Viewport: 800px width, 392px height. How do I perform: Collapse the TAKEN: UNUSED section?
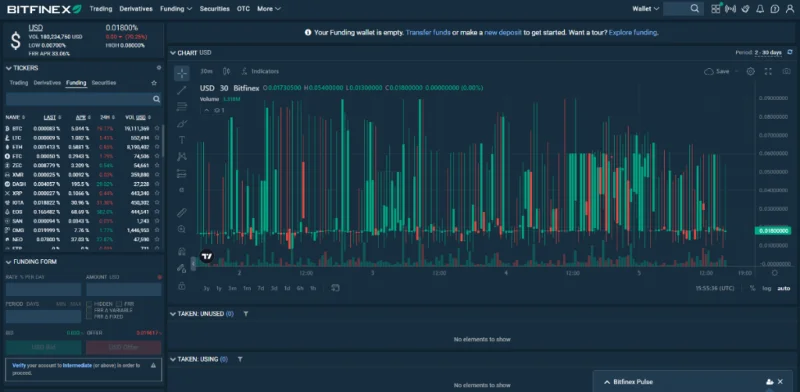click(173, 314)
